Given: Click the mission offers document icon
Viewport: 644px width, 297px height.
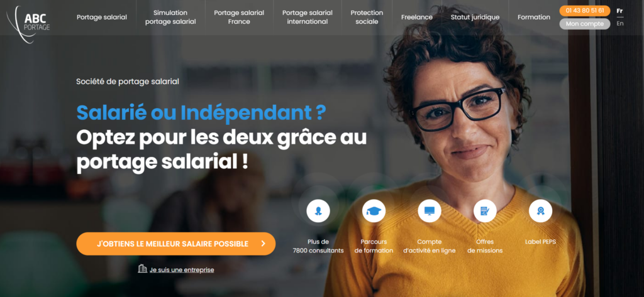Looking at the screenshot, I should [x=485, y=211].
